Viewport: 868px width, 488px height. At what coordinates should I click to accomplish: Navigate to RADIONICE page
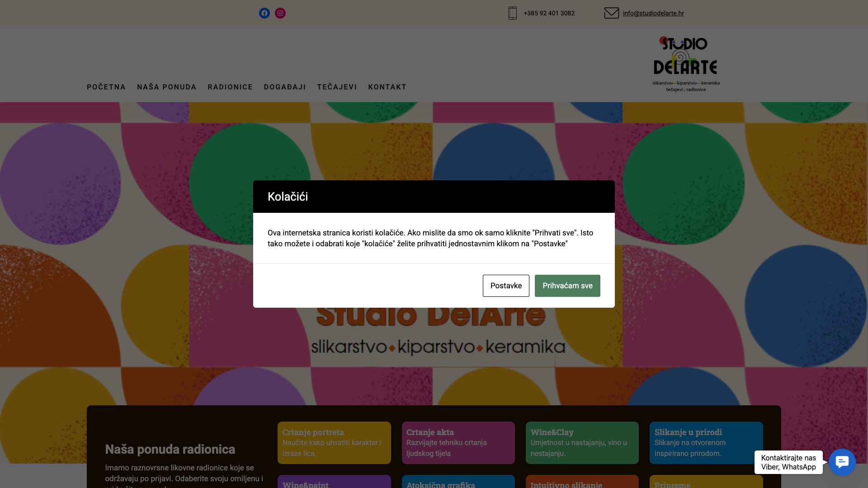[230, 87]
